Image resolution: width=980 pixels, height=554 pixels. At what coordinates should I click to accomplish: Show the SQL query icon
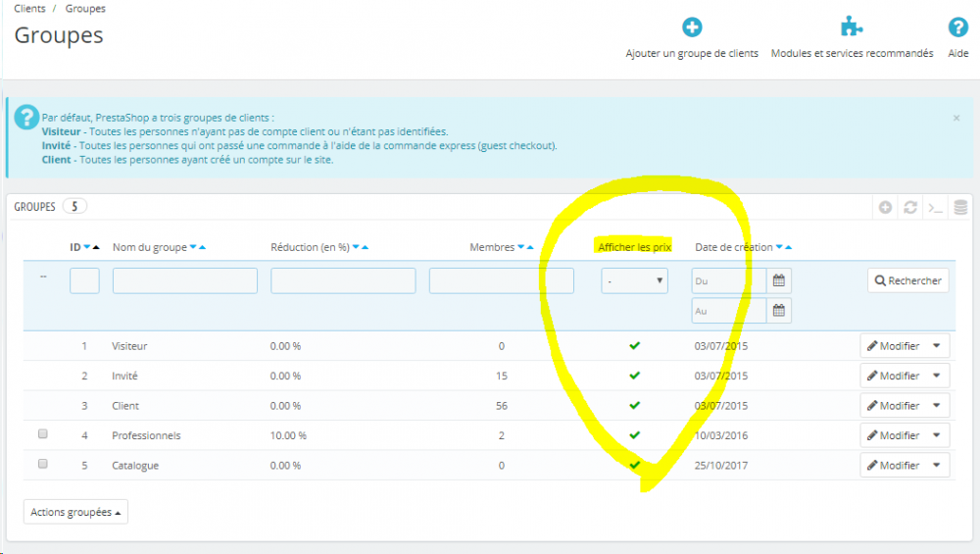936,207
